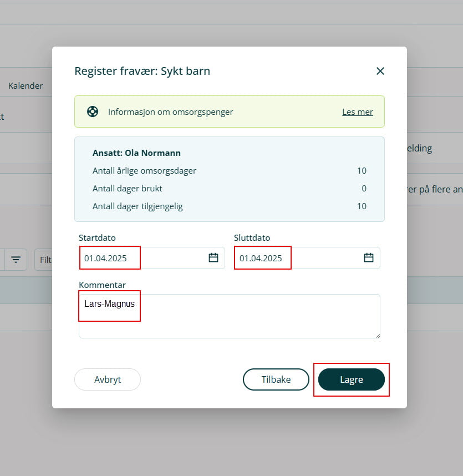Switch to the Kalender tab

coord(26,86)
